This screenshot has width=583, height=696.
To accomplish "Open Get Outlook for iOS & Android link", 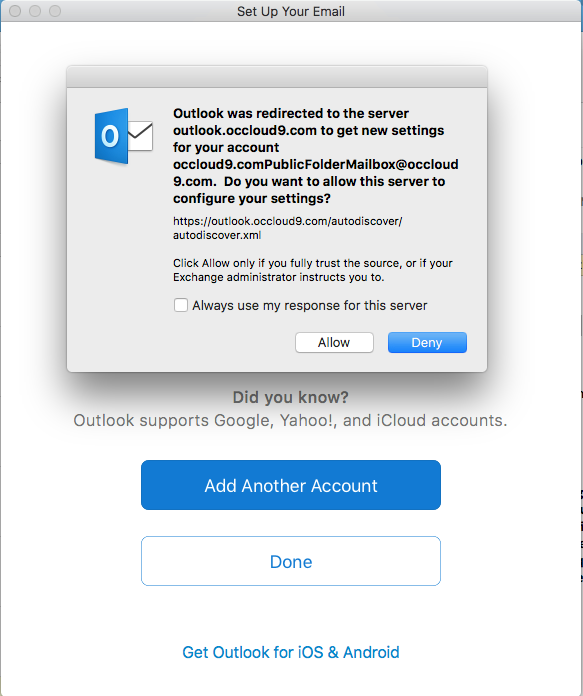I will 291,652.
